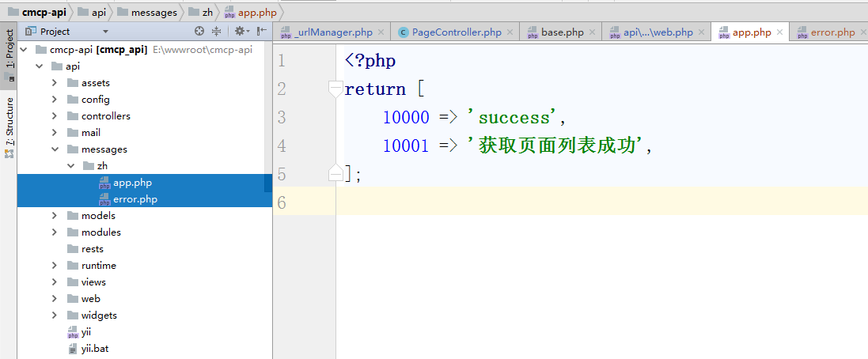Select the controllers folder row

[145, 116]
